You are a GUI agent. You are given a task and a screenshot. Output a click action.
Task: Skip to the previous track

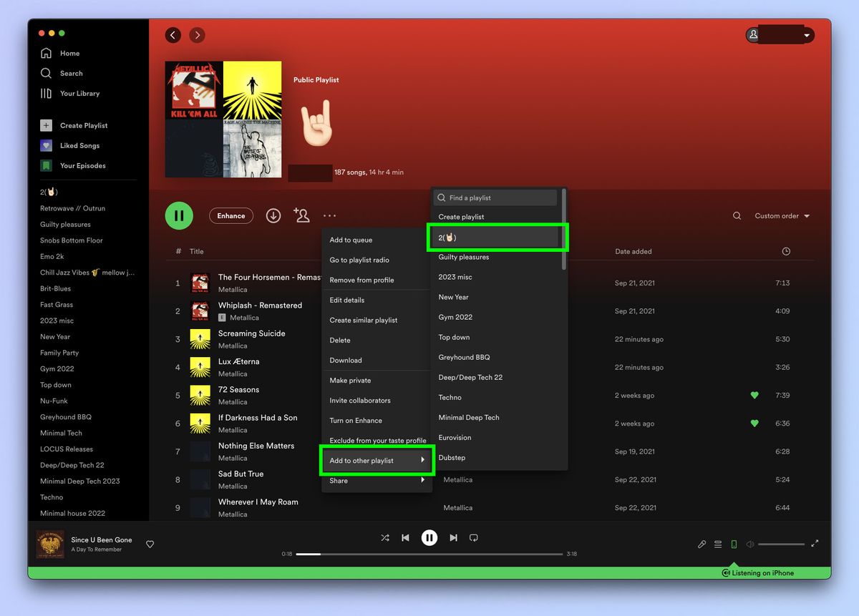[405, 537]
